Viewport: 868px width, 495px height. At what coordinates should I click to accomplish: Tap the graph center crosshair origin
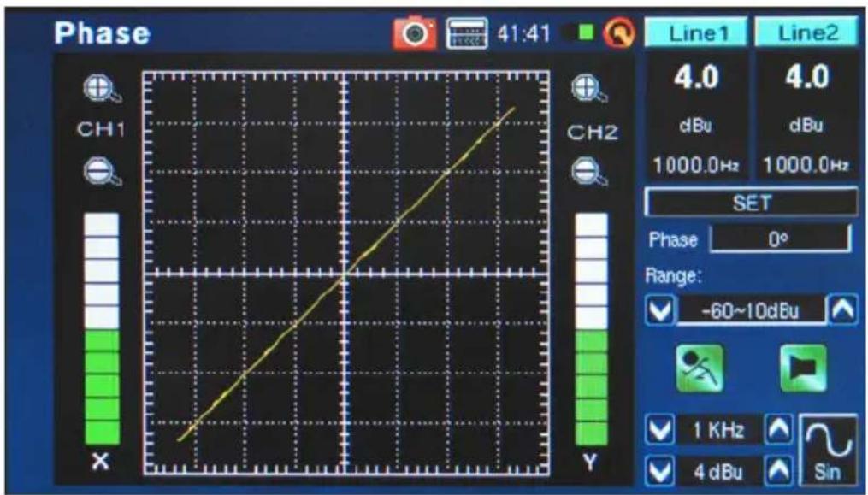(345, 273)
